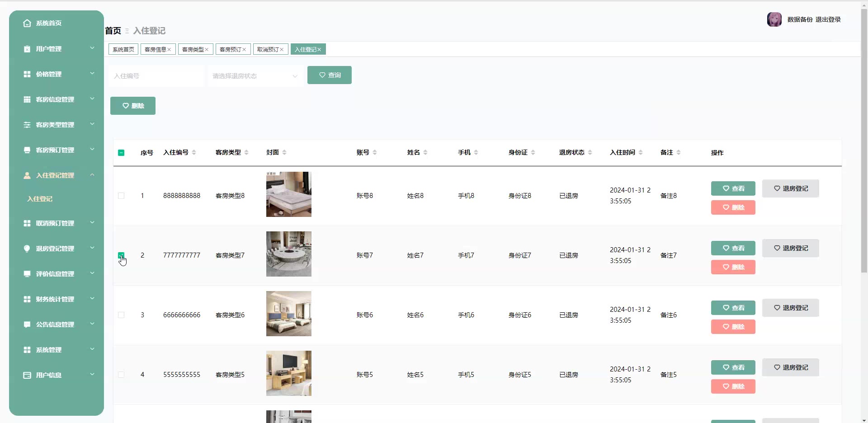Click the 客房信息管理 table icon
Viewport: 868px width, 423px height.
point(27,99)
